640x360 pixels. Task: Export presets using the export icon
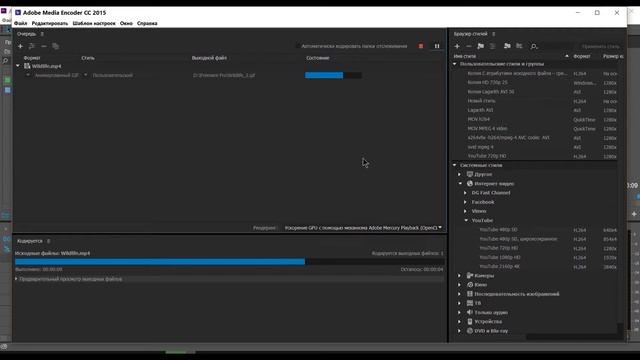519,46
